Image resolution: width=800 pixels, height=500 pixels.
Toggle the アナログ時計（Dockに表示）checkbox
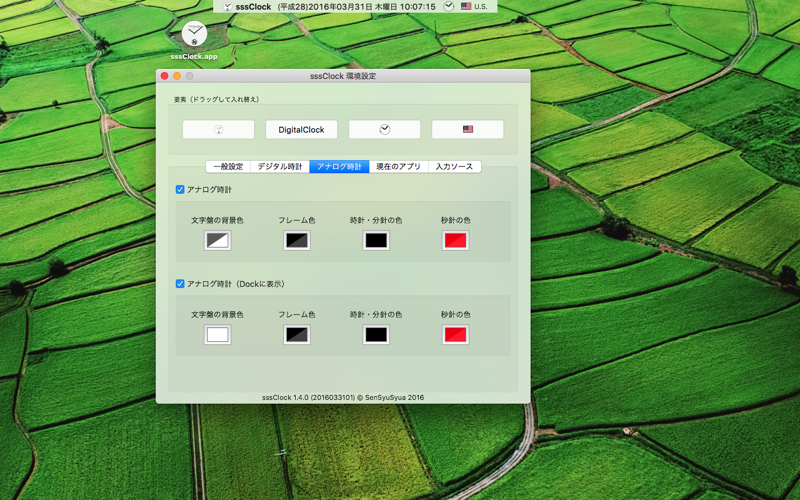(180, 284)
